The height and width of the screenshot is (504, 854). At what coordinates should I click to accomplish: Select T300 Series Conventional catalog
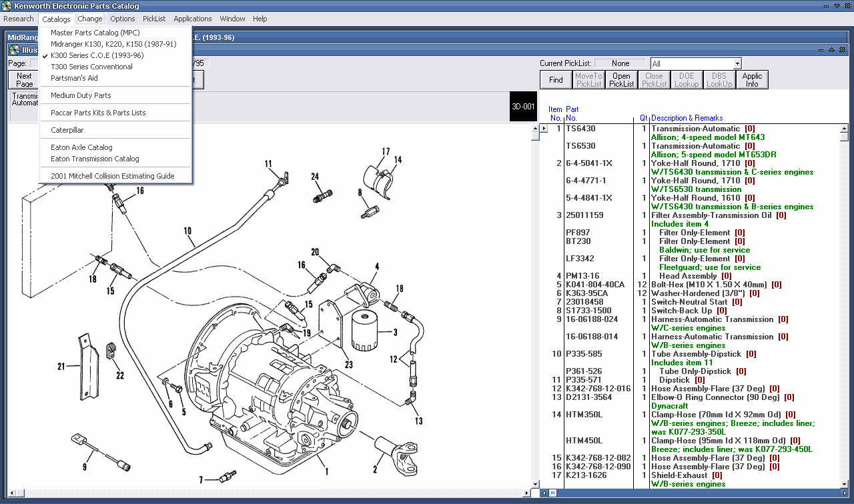[92, 67]
